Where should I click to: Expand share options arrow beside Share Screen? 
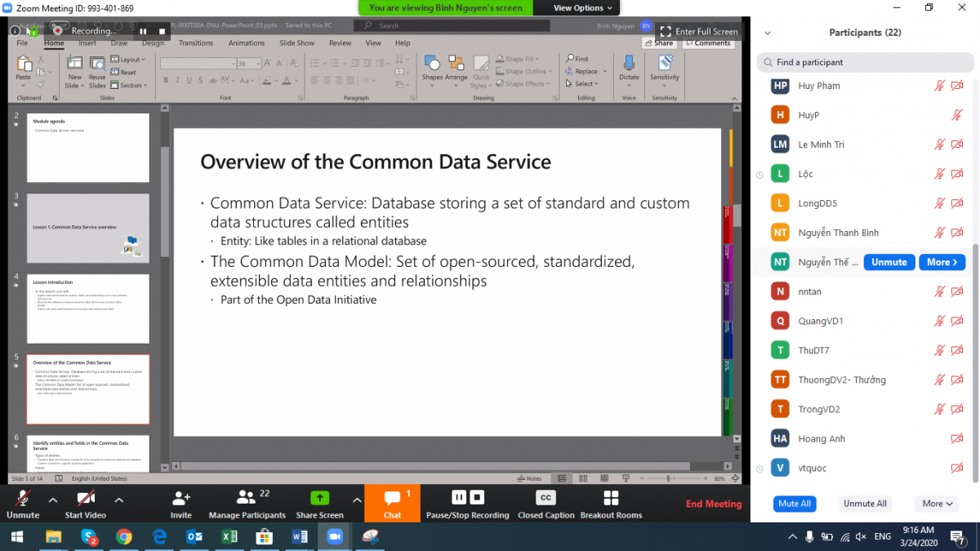(356, 500)
